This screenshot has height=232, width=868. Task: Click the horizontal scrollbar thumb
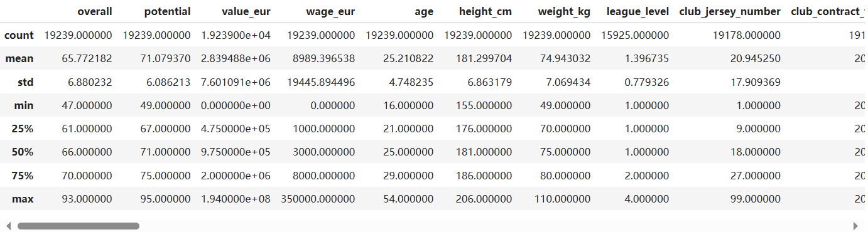pyautogui.click(x=79, y=226)
